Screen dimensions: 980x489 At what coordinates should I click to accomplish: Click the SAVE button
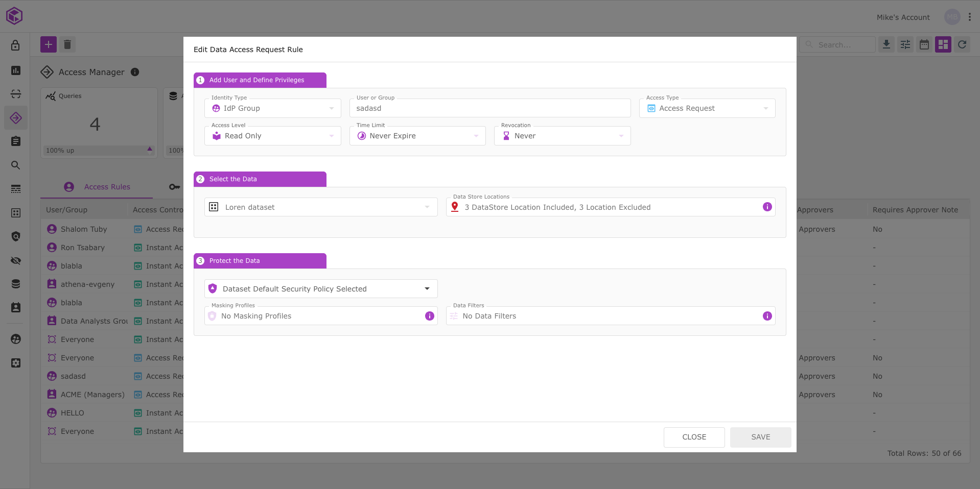tap(760, 437)
